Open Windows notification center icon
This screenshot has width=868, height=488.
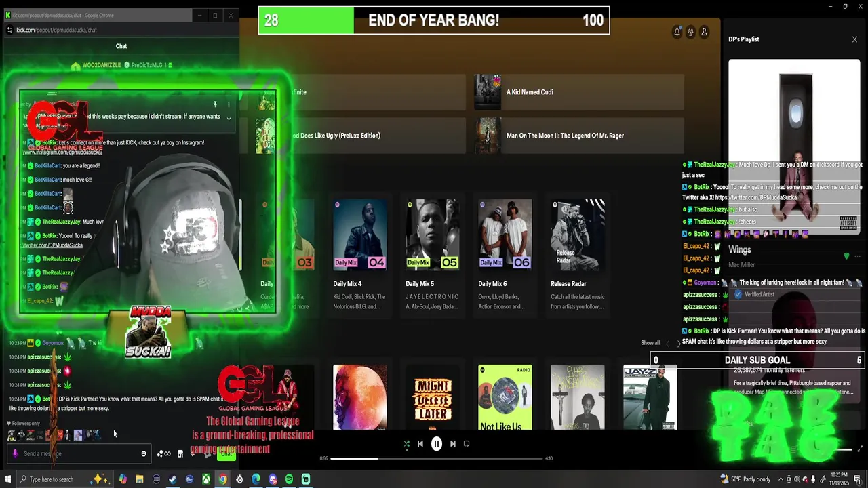[x=858, y=479]
